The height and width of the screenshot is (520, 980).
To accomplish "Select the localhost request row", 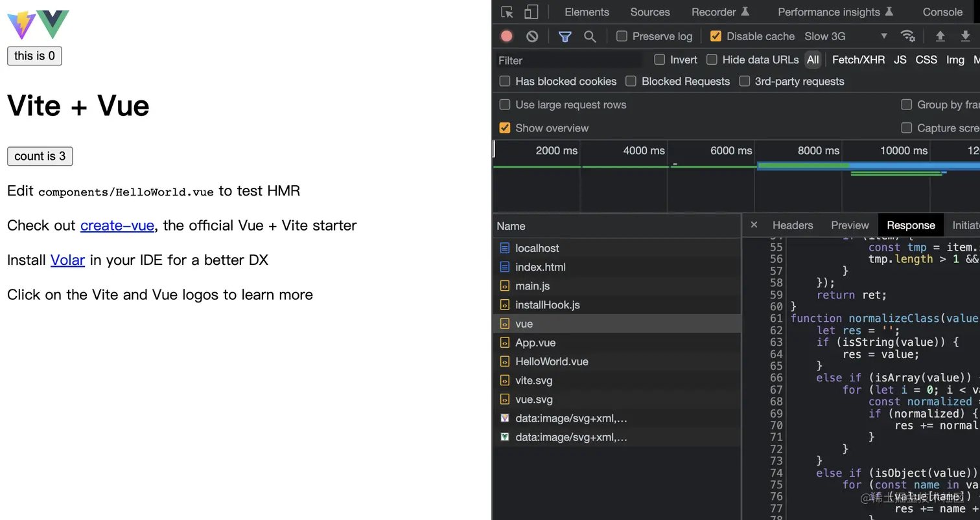I will [x=617, y=248].
